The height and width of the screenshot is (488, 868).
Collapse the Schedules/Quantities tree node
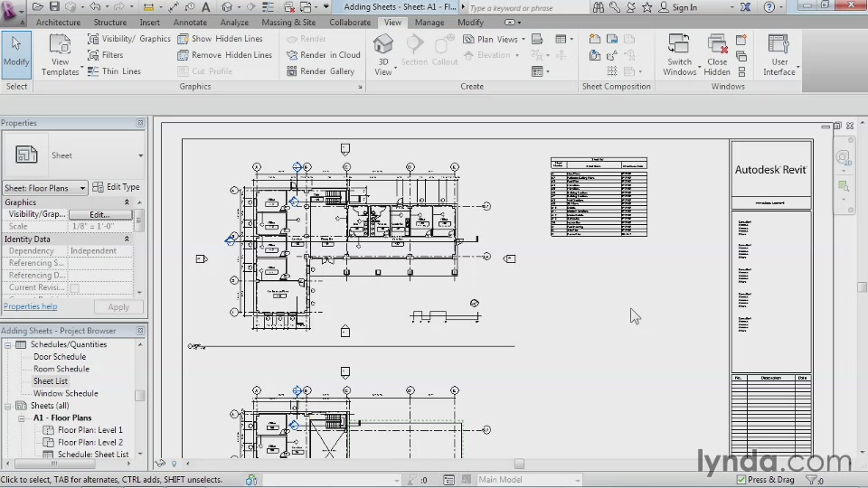click(x=8, y=344)
